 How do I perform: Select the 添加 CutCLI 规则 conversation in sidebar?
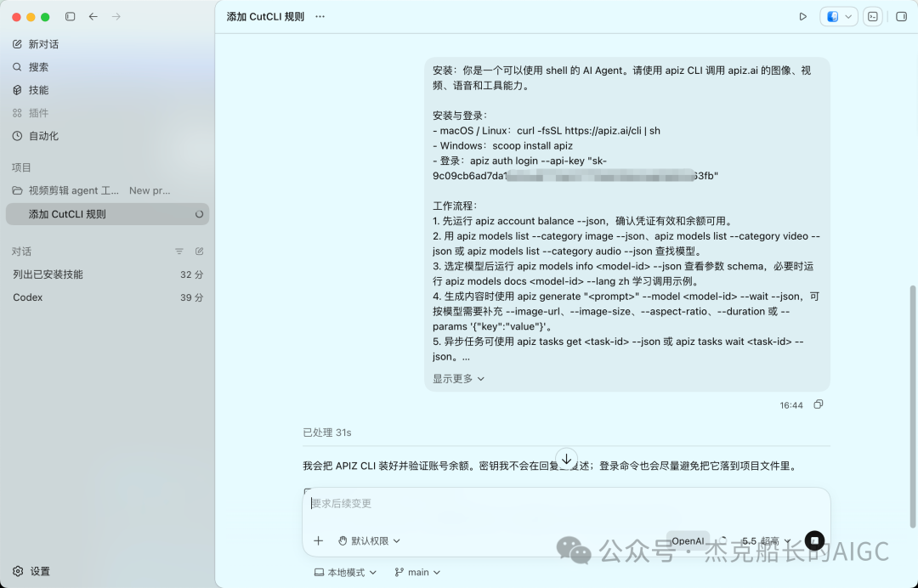point(107,214)
